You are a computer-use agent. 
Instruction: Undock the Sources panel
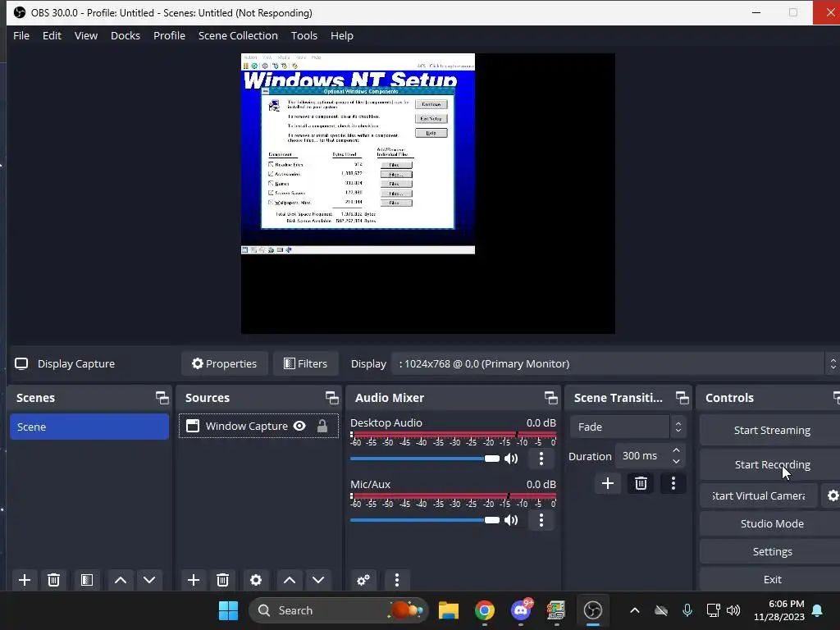point(331,398)
